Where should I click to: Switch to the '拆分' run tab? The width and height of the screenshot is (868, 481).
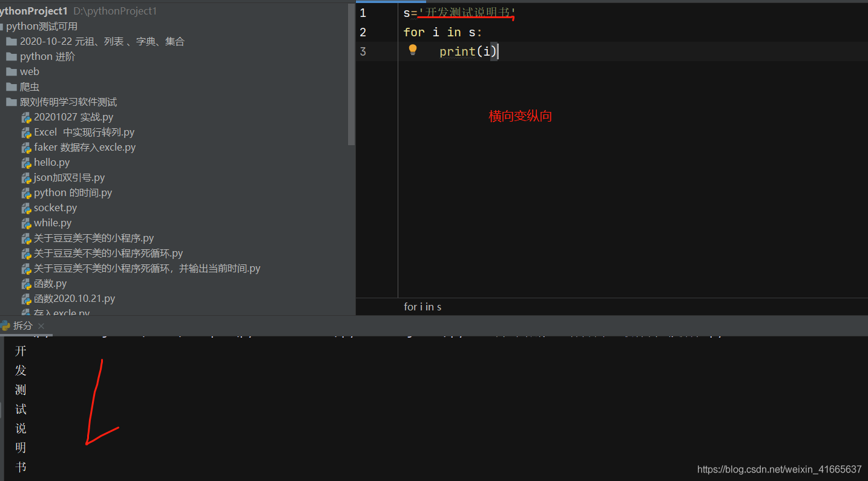(x=23, y=326)
